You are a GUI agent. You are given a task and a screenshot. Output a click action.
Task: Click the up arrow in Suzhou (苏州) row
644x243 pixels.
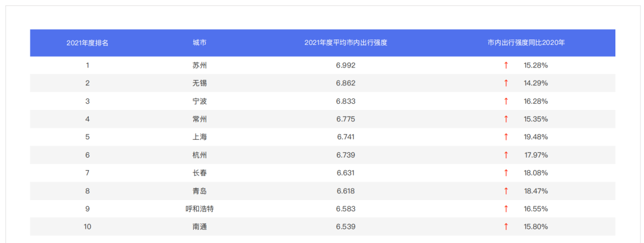click(x=506, y=65)
